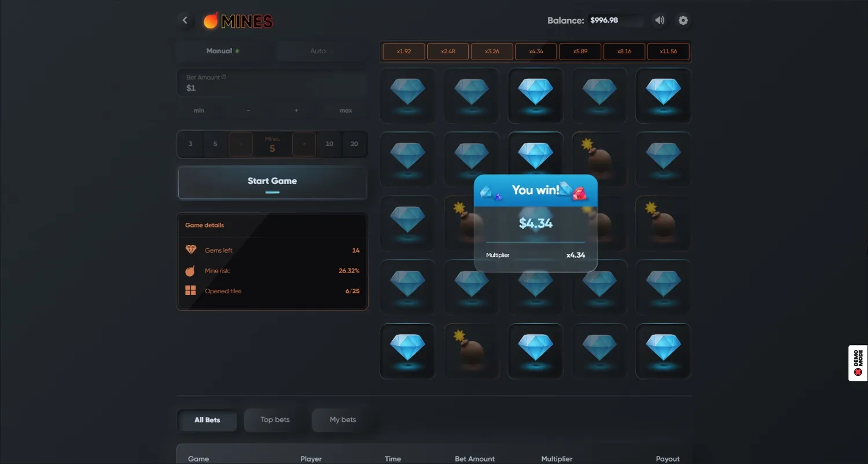Switch to Auto mode
The width and height of the screenshot is (868, 464).
click(x=318, y=51)
